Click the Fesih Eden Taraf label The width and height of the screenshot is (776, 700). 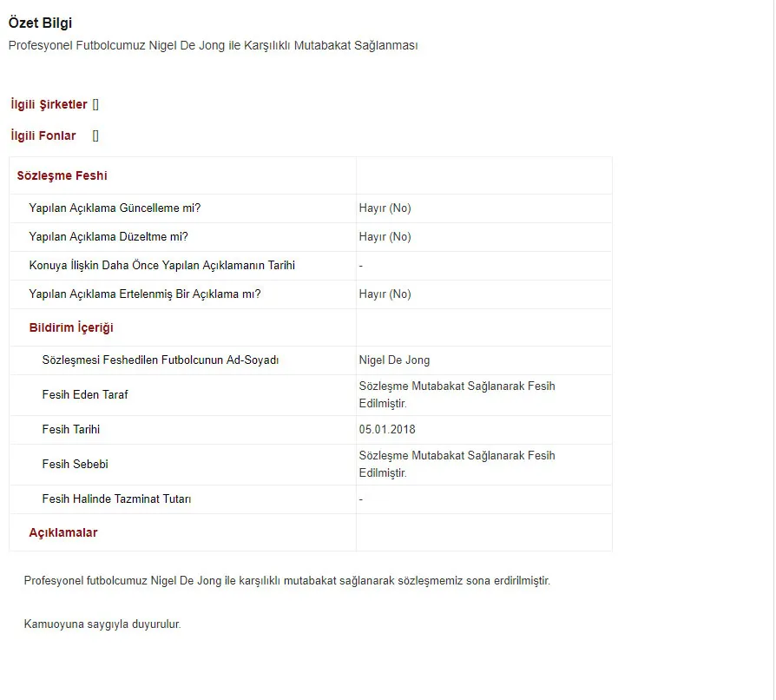coord(85,395)
